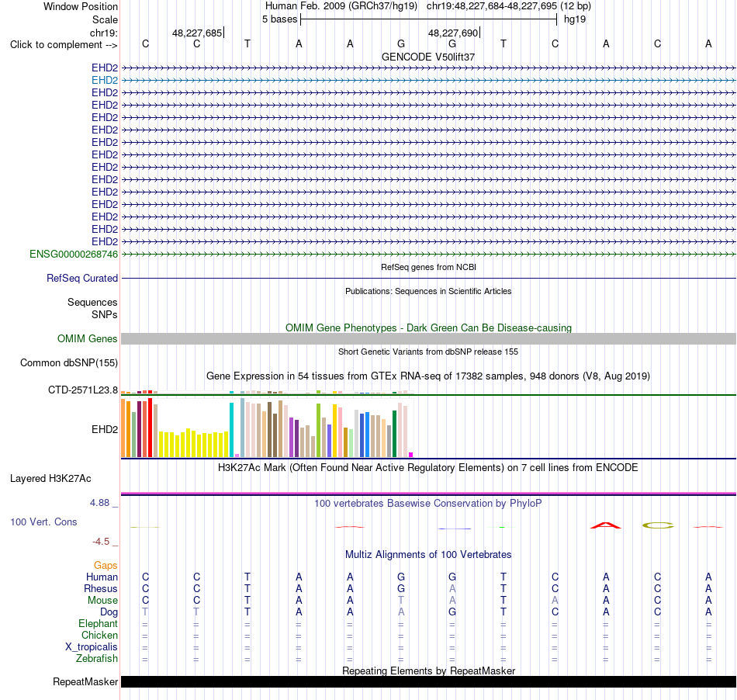Select the 'Rhesus' alignment row label
The width and height of the screenshot is (737, 700).
point(101,588)
